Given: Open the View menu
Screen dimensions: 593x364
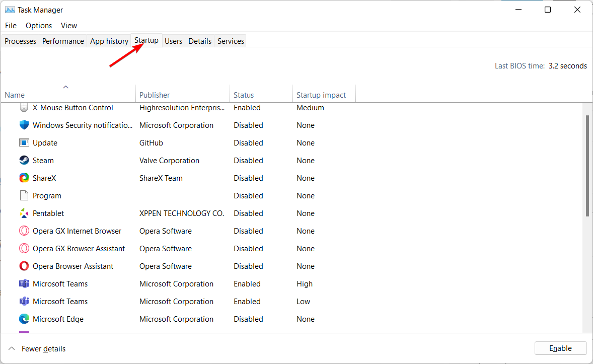Looking at the screenshot, I should point(69,25).
